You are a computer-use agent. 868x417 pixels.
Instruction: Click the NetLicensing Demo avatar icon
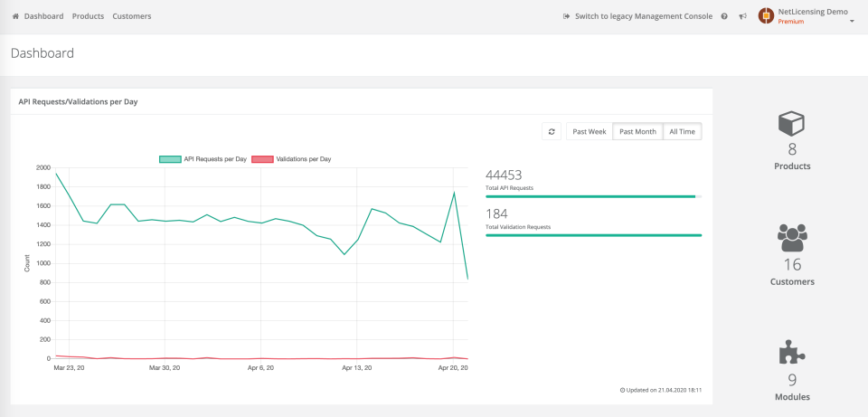(x=766, y=15)
